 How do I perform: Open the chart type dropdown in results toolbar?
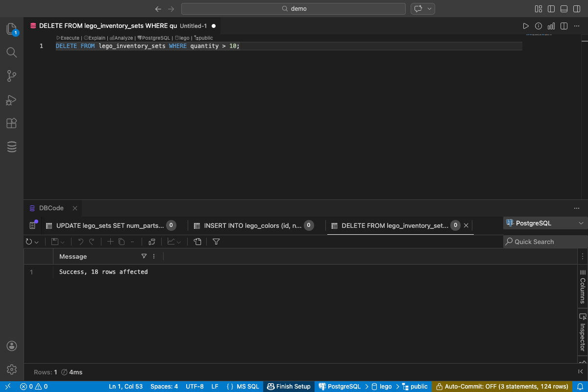(178, 242)
